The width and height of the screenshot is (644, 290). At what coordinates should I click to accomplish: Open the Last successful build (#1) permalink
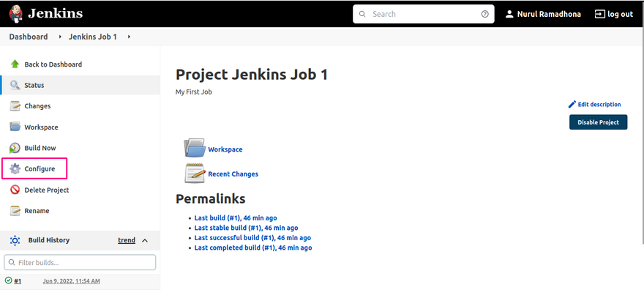click(x=252, y=237)
